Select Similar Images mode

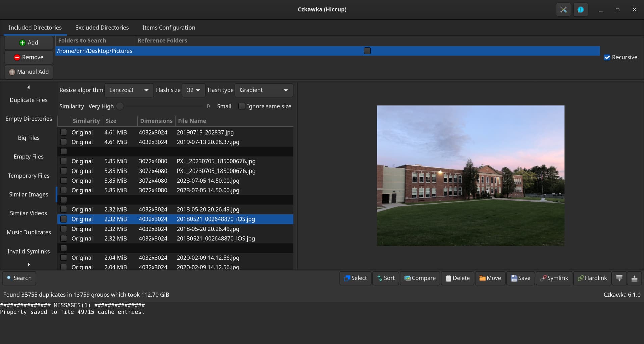pos(29,194)
